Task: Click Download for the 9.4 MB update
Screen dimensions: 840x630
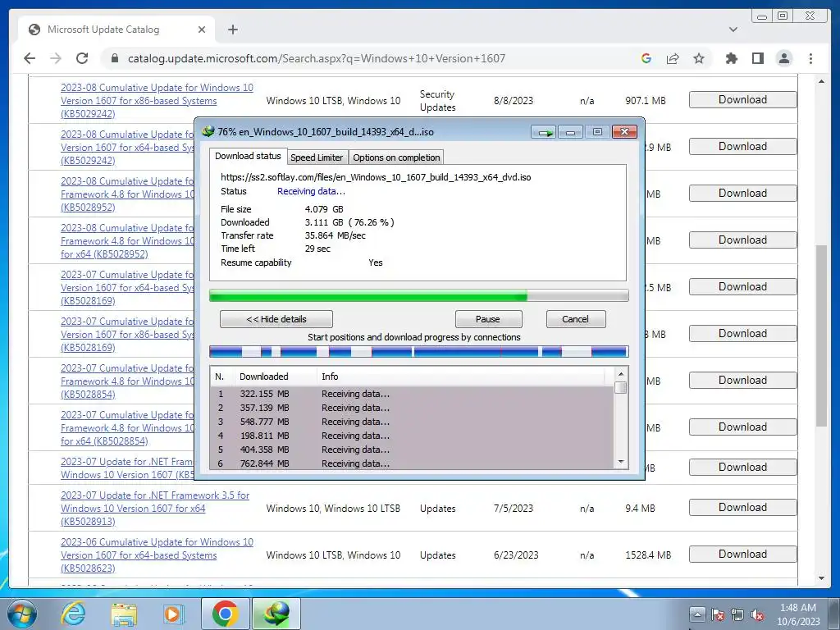Action: [742, 507]
